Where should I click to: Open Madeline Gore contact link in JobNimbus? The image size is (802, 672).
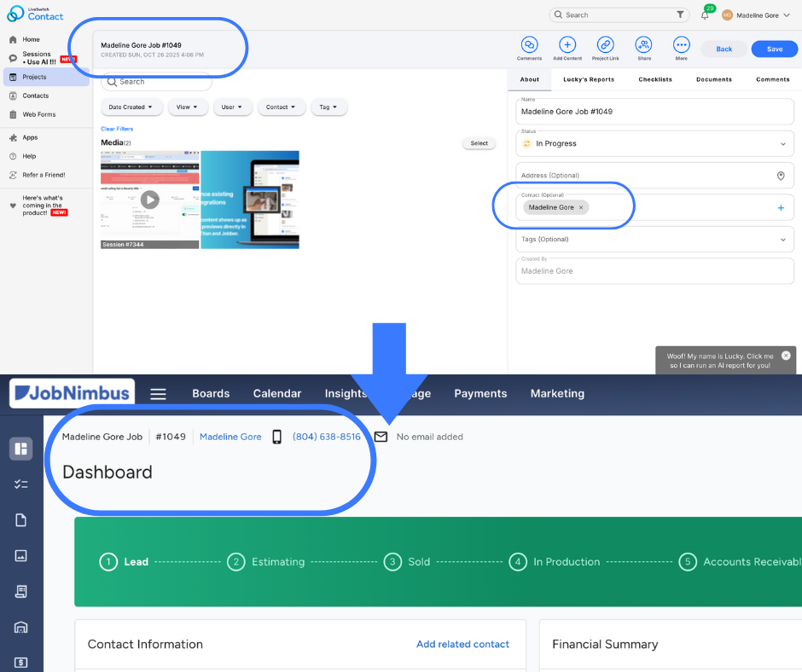pos(230,437)
